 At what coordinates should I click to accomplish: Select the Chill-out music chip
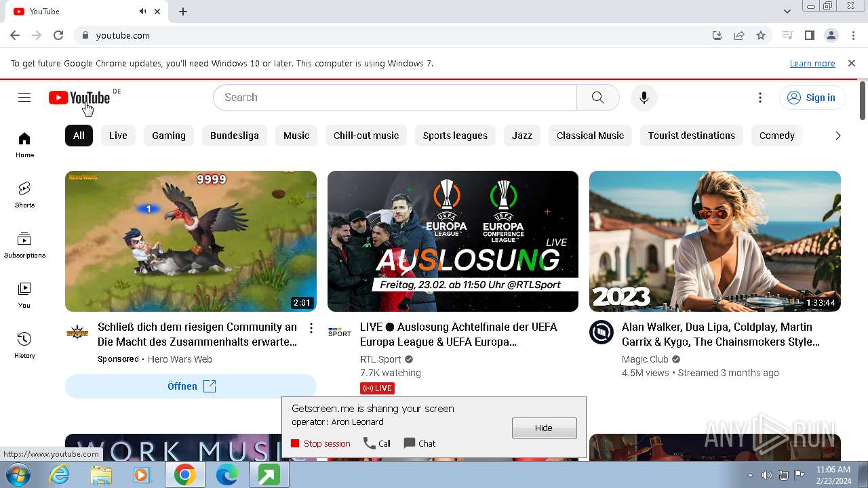coord(366,136)
